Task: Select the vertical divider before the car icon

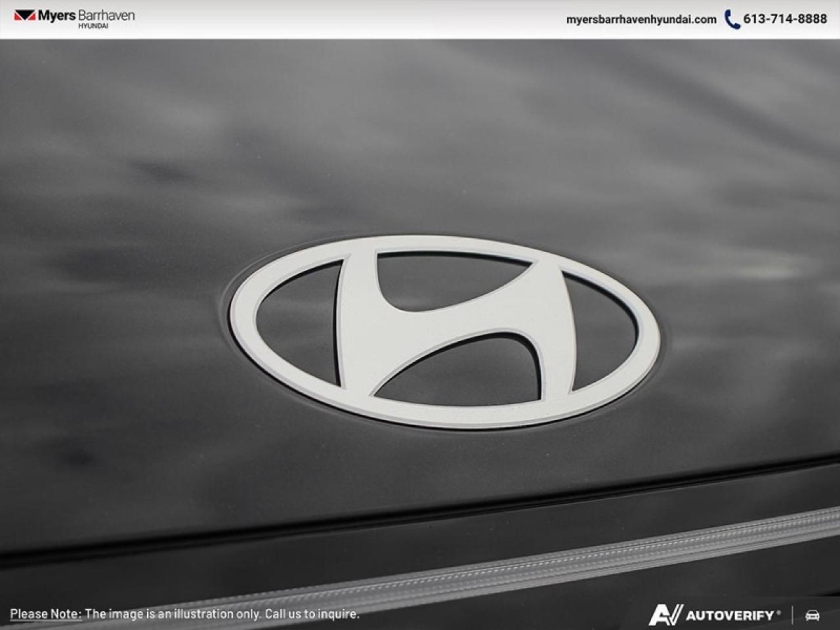Action: pyautogui.click(x=792, y=615)
